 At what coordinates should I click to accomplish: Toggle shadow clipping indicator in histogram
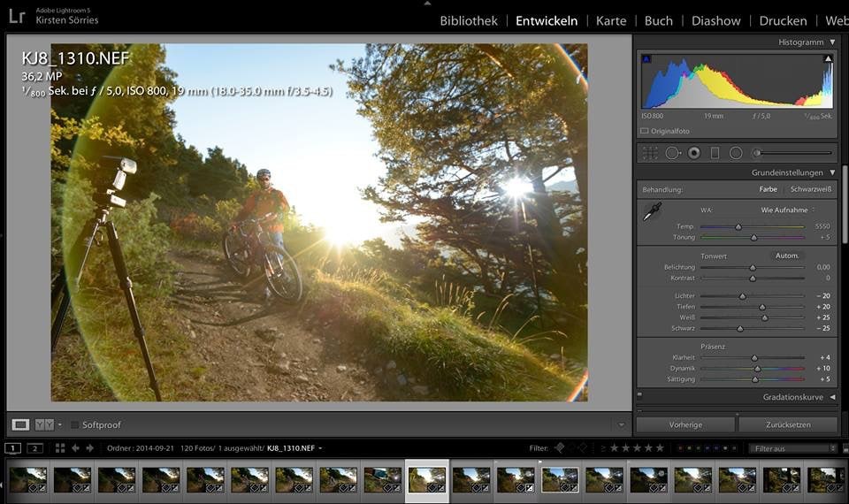(646, 58)
